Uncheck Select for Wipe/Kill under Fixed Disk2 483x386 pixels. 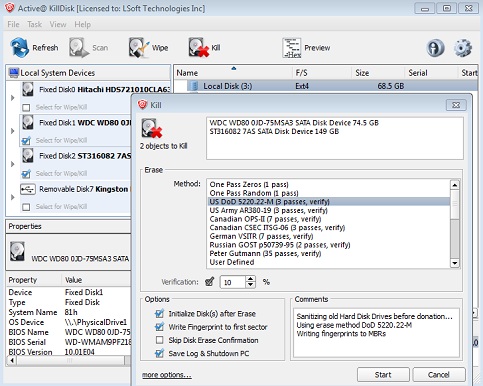tap(26, 173)
